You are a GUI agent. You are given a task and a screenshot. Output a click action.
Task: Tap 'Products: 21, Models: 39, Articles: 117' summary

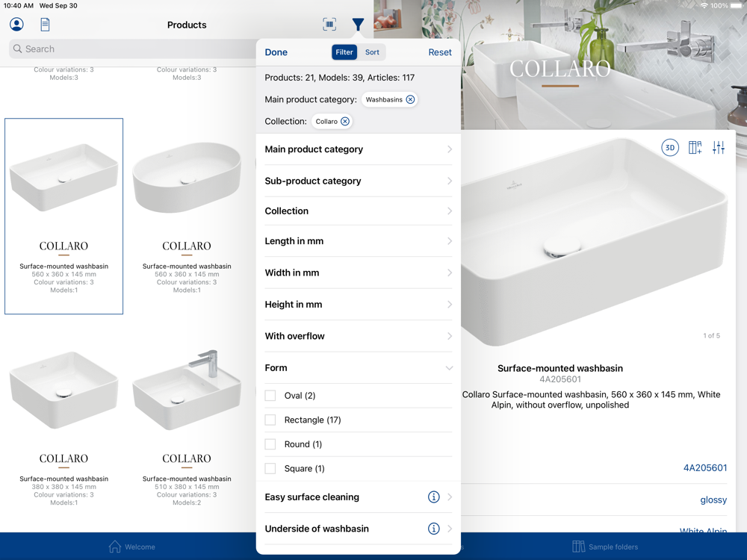[340, 78]
